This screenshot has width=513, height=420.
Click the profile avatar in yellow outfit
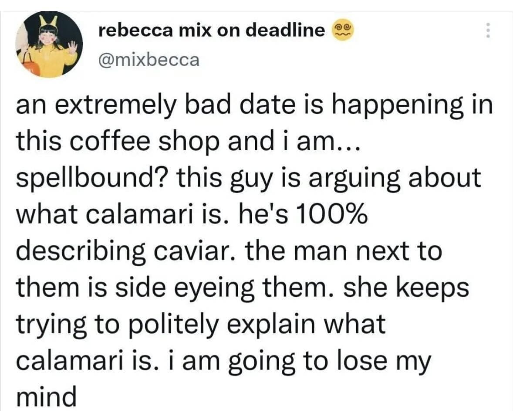49,45
